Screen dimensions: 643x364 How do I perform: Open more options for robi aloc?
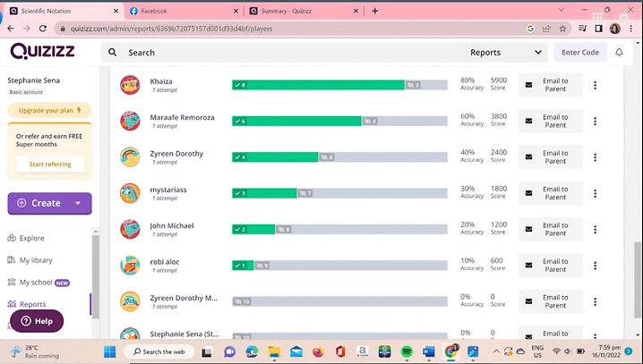[x=595, y=266]
